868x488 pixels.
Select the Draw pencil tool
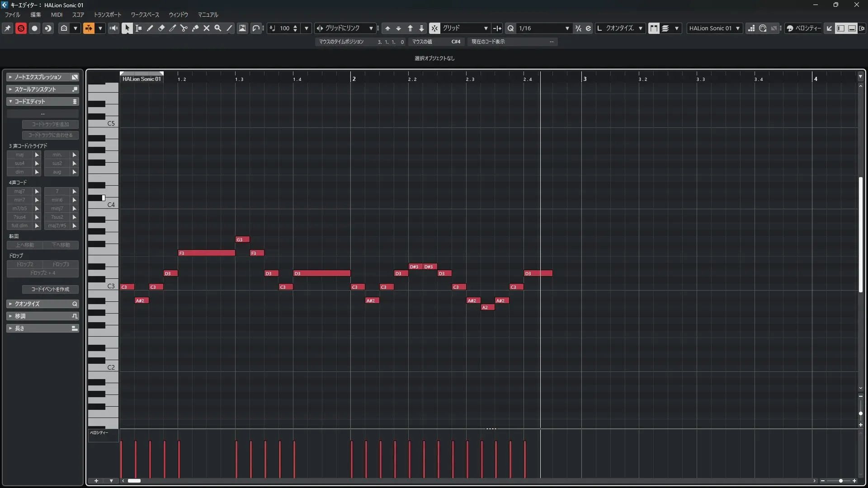coord(150,28)
